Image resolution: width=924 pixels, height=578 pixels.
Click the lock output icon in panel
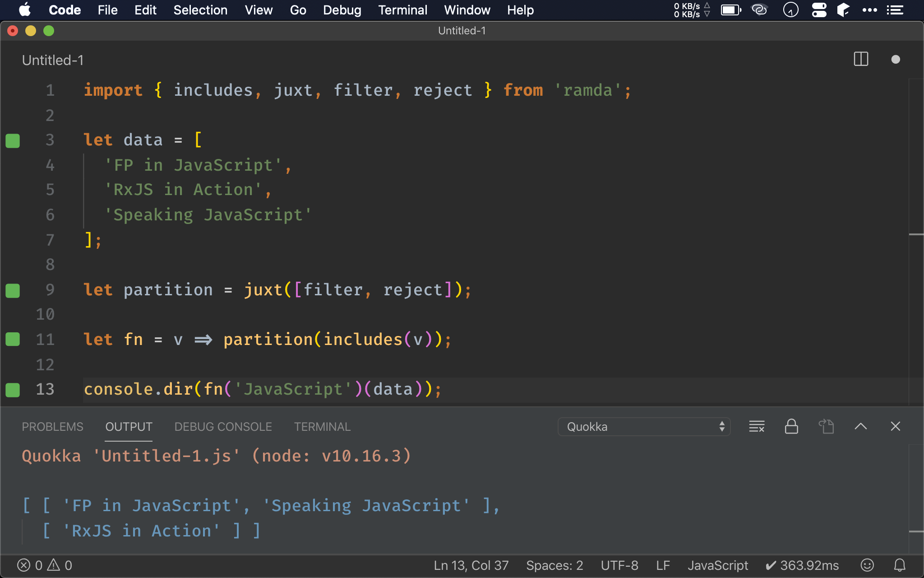(x=791, y=427)
